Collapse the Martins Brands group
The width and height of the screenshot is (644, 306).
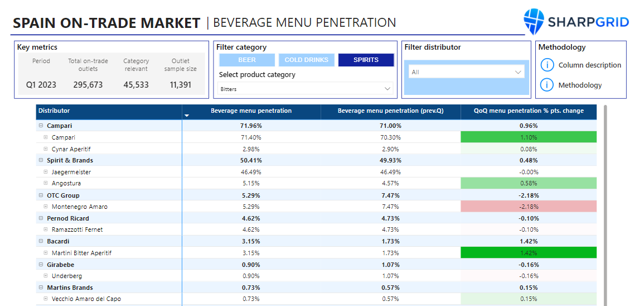point(41,288)
